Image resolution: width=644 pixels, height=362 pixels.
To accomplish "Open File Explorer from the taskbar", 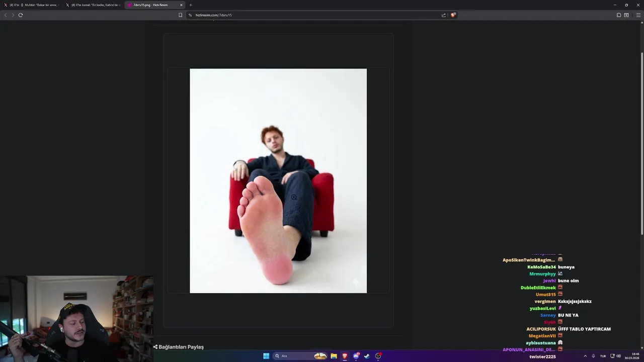I will click(334, 356).
